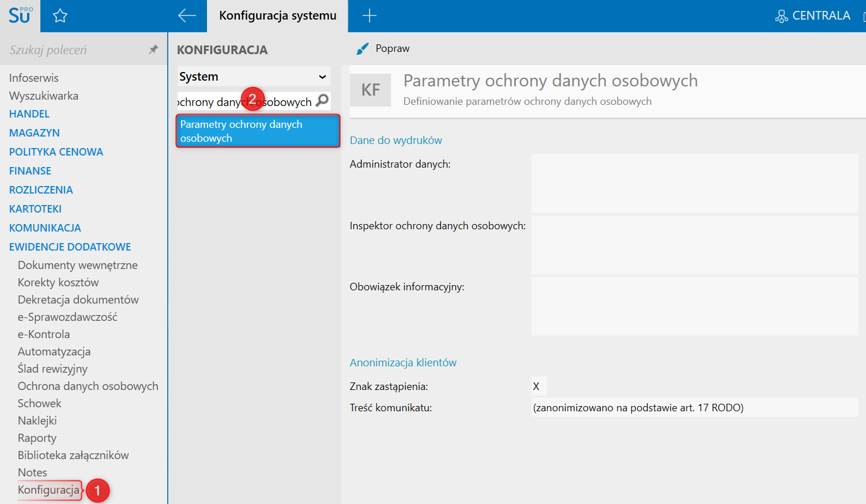
Task: Switch to the Konfiguracja systemu tab
Action: [277, 16]
